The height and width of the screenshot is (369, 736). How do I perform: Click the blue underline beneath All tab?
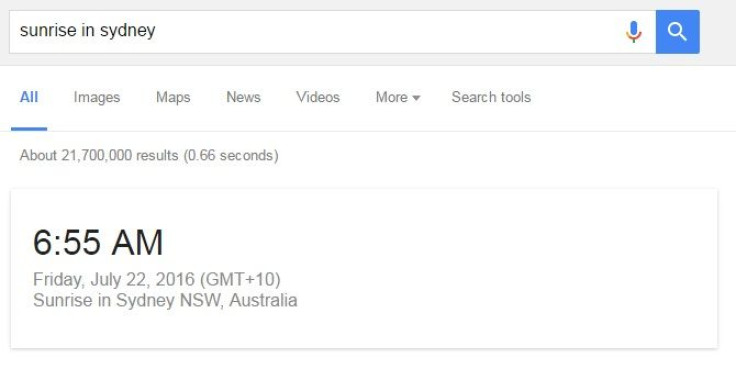point(29,129)
